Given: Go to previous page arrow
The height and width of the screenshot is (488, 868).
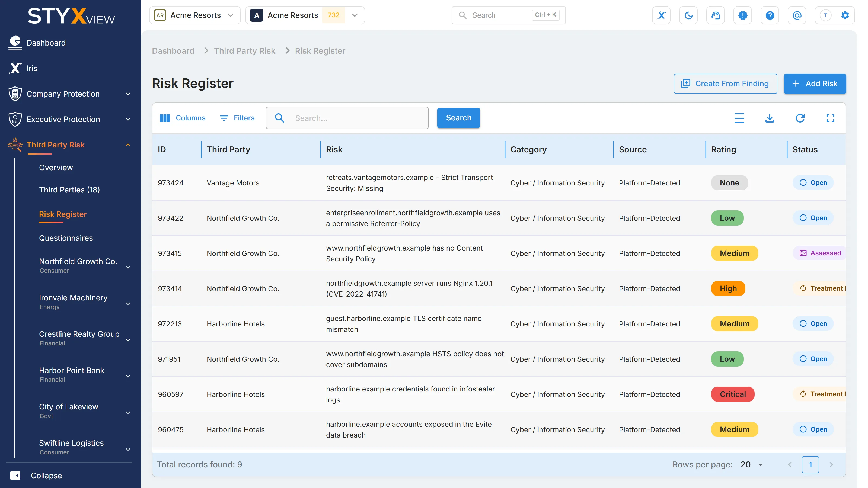Looking at the screenshot, I should coord(790,465).
